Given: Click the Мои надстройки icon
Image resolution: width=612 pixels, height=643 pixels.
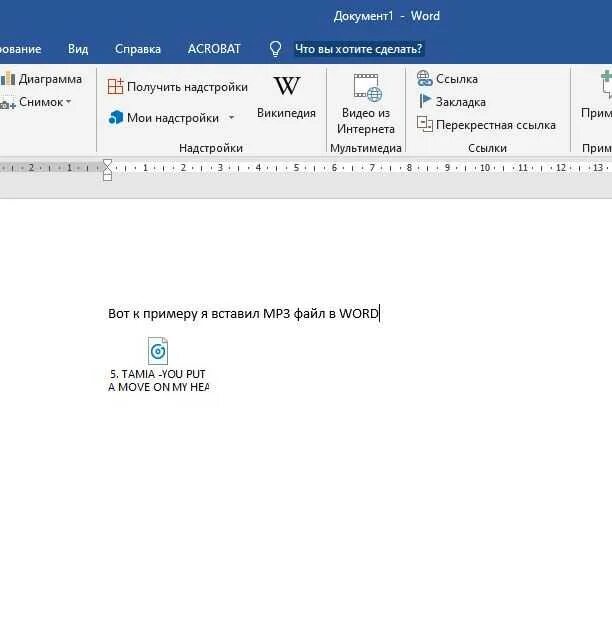Looking at the screenshot, I should click(x=116, y=118).
